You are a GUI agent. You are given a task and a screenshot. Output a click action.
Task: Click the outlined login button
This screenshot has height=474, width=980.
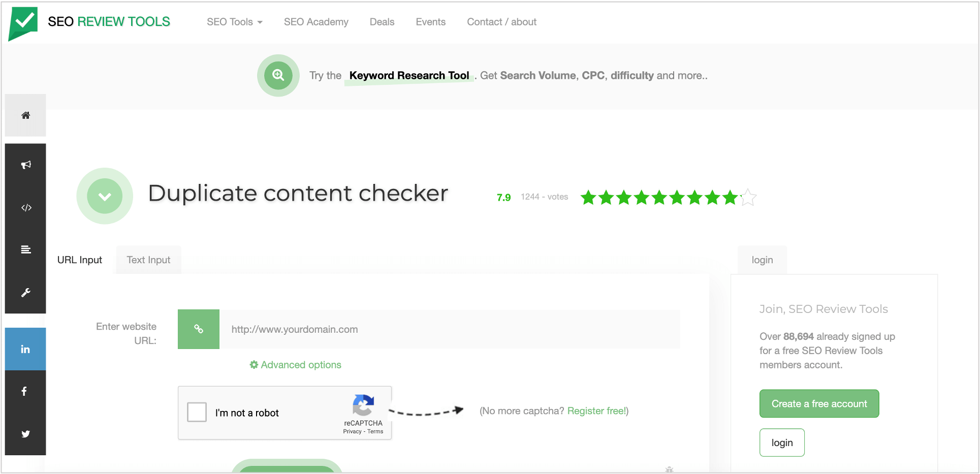click(x=782, y=443)
